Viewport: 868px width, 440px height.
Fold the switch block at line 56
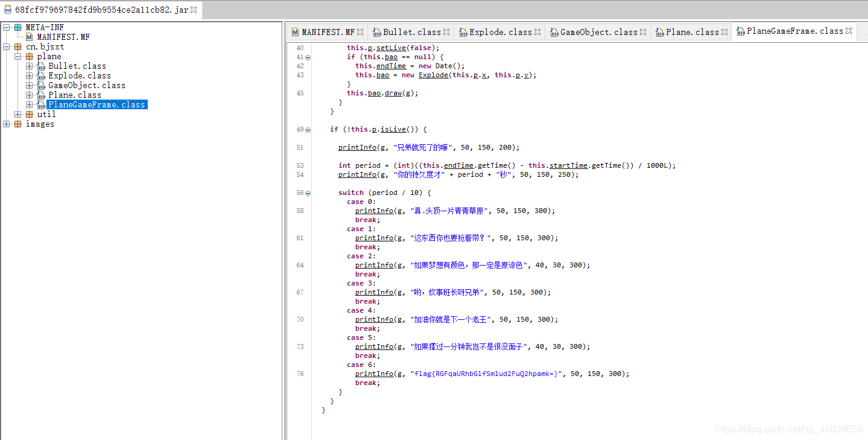pyautogui.click(x=308, y=193)
